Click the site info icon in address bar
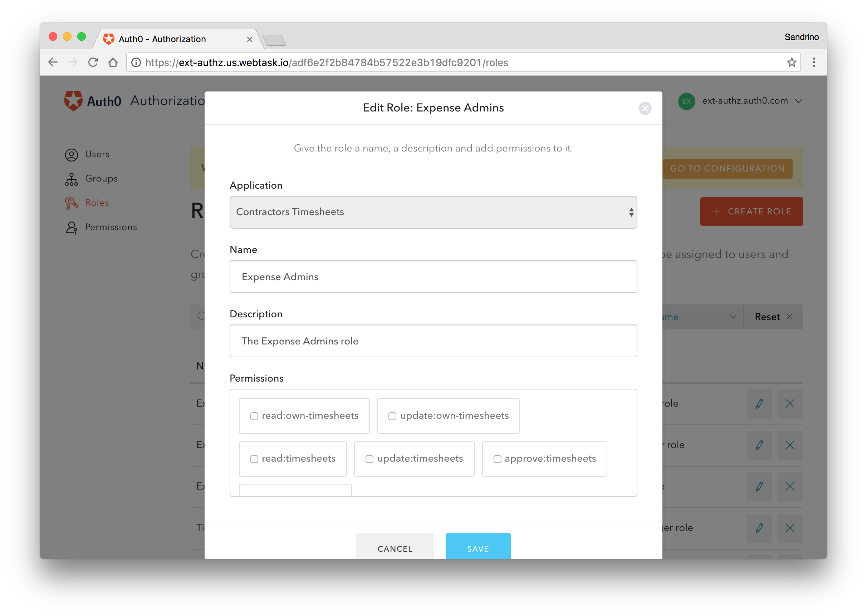The image size is (867, 616). click(136, 62)
